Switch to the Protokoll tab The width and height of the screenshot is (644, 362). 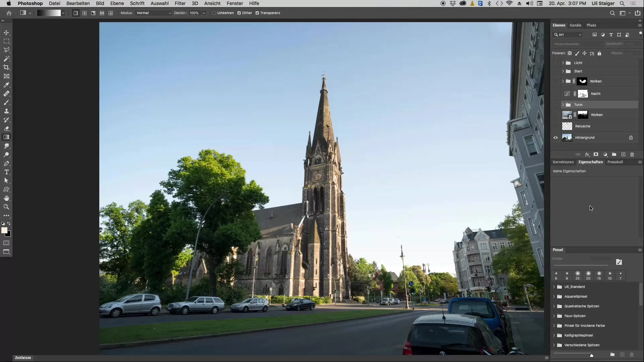(x=615, y=162)
